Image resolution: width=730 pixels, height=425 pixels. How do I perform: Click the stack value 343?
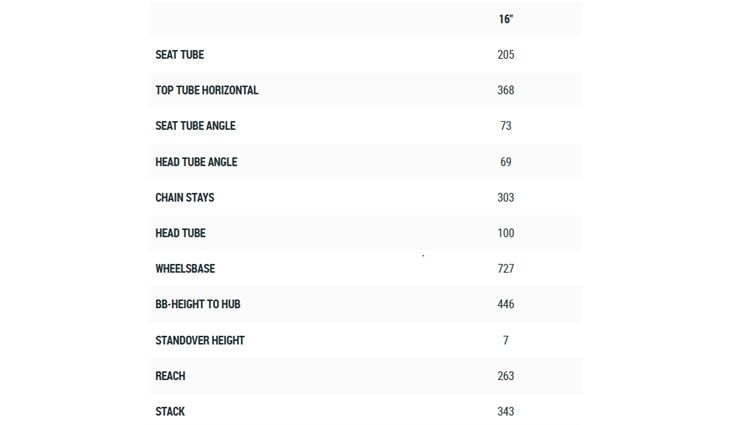pos(506,411)
